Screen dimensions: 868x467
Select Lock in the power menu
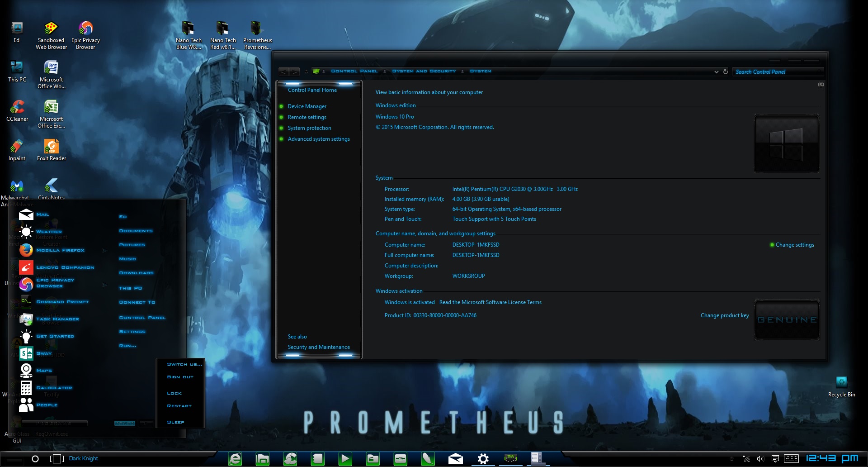(174, 393)
